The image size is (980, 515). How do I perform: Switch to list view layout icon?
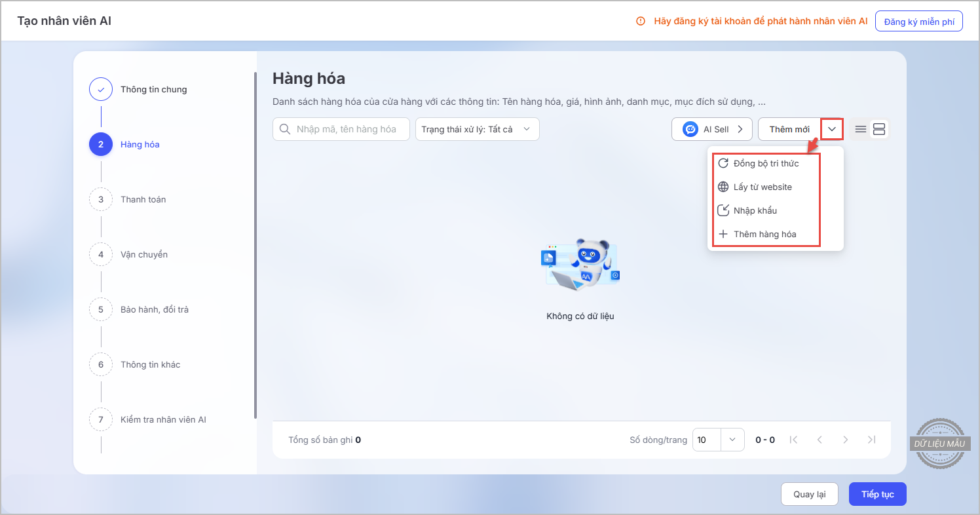point(861,129)
